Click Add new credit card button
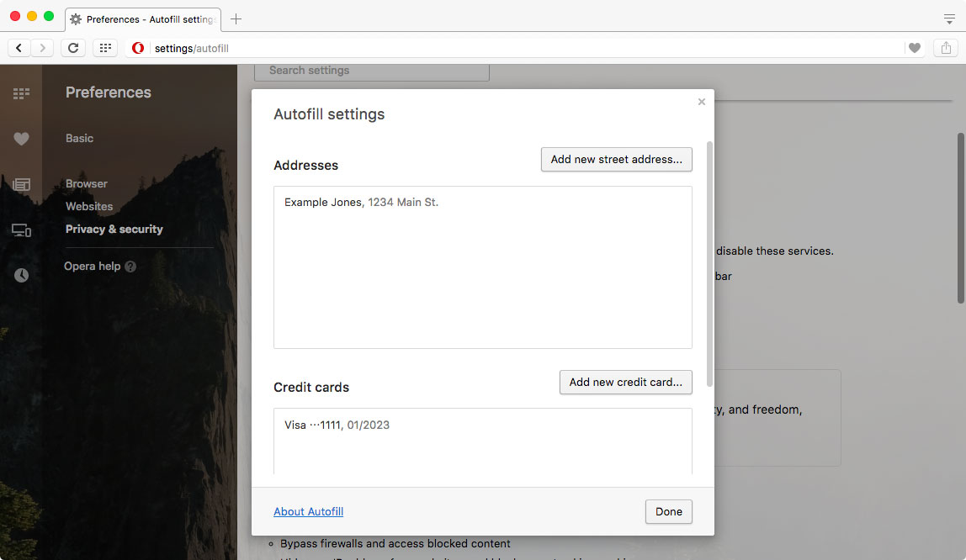The height and width of the screenshot is (560, 966). (x=625, y=382)
